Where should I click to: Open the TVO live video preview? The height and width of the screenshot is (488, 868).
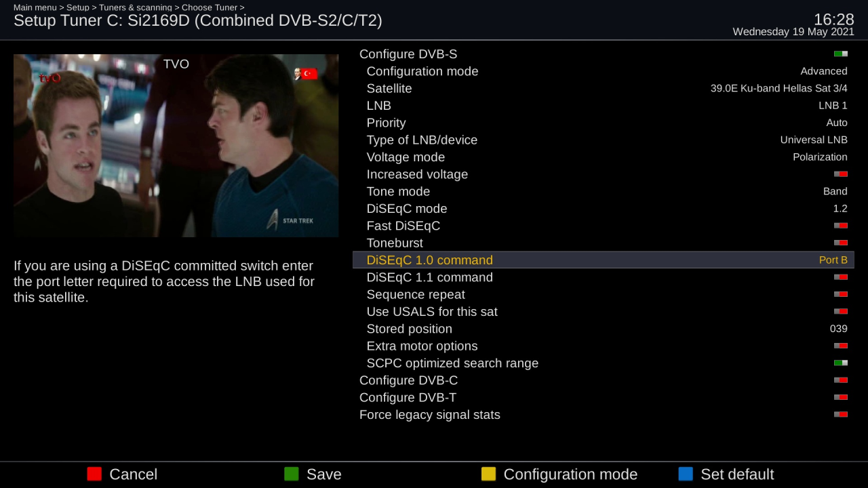176,146
